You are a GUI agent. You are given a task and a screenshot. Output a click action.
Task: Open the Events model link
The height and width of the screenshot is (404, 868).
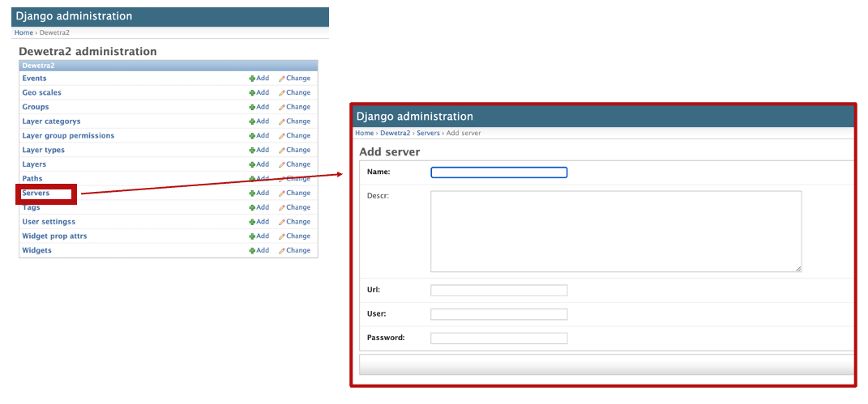tap(34, 78)
